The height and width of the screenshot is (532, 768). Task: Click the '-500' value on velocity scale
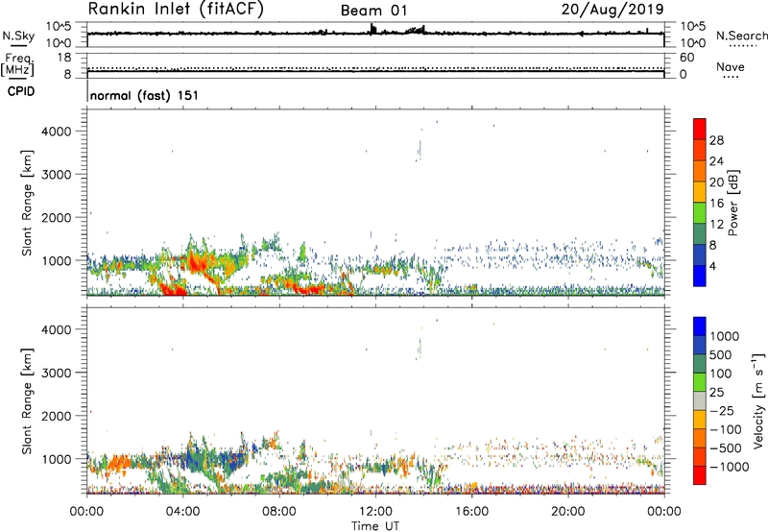pos(726,447)
